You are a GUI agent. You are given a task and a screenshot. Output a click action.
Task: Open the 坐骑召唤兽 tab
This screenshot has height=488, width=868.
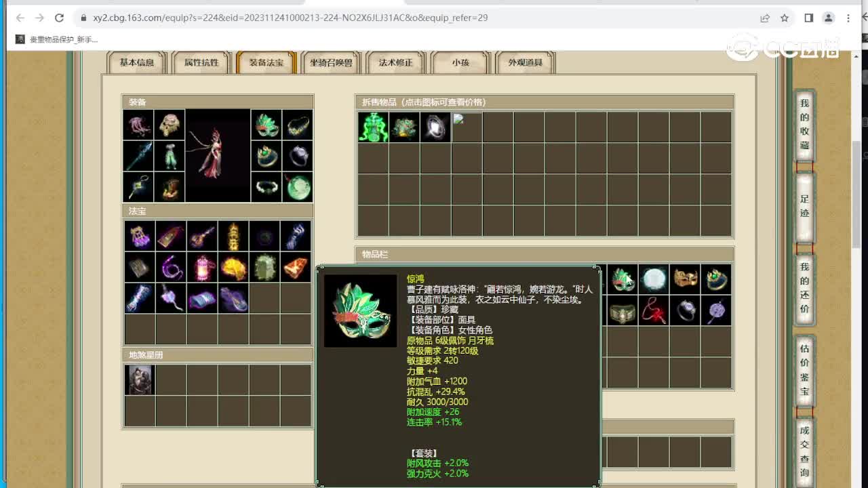(x=331, y=62)
